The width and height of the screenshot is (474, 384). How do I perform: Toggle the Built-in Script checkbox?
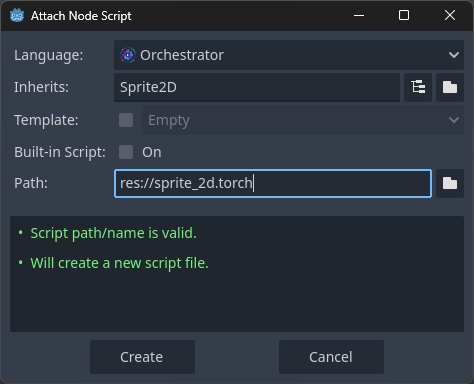pos(126,152)
